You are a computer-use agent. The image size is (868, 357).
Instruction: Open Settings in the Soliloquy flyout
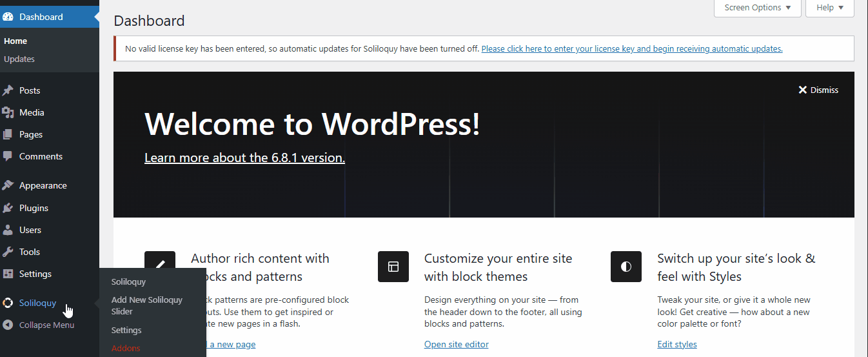click(x=126, y=330)
